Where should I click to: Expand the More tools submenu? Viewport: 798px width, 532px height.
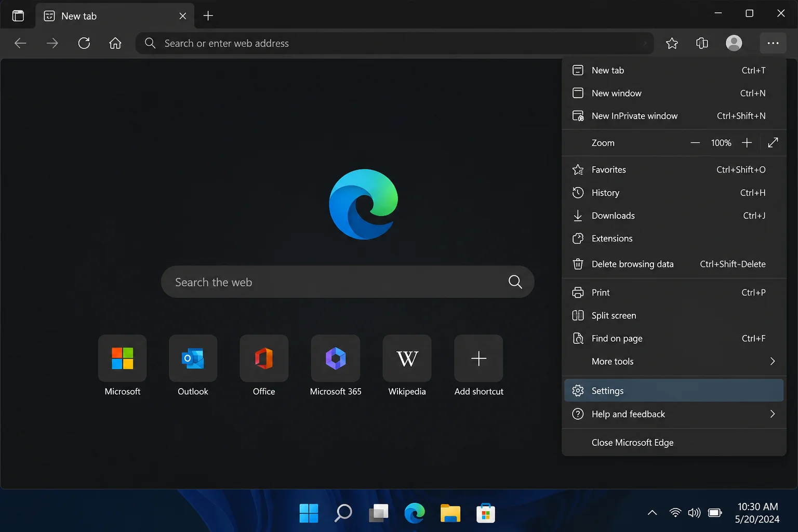point(674,361)
